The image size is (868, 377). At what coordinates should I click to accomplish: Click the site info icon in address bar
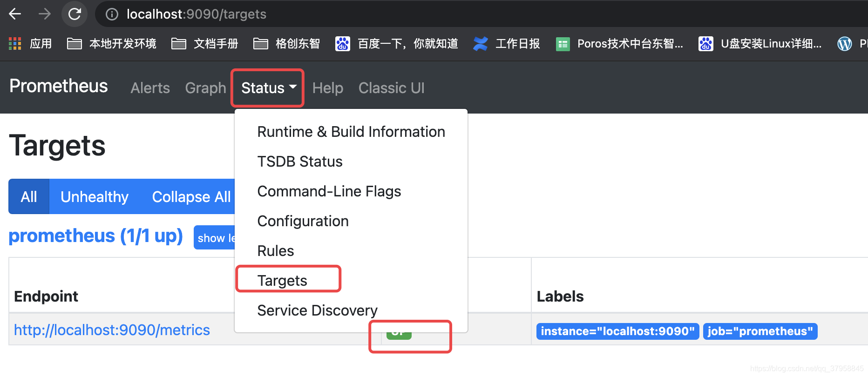(112, 14)
